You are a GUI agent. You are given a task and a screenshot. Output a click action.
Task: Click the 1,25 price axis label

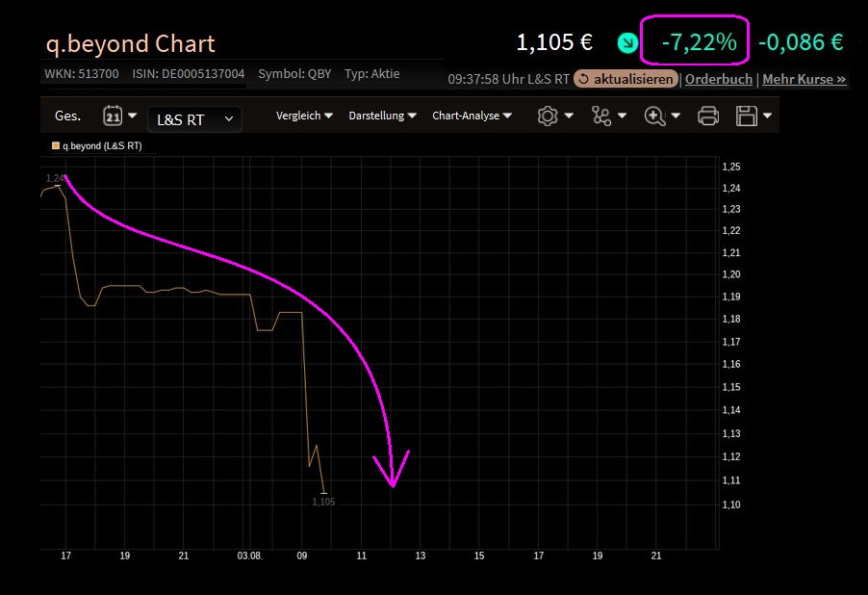tap(731, 167)
